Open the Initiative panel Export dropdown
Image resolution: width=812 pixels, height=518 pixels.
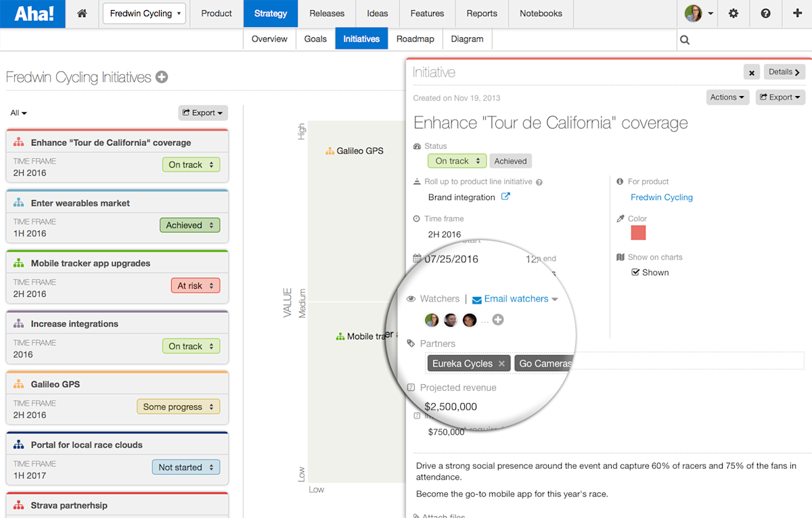[x=780, y=97]
